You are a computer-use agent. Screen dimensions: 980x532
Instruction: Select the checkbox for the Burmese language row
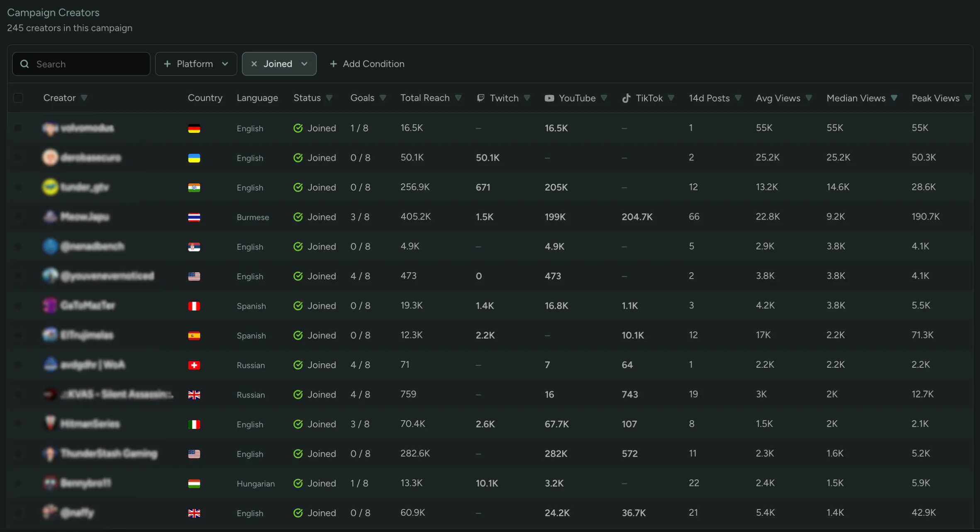(18, 217)
